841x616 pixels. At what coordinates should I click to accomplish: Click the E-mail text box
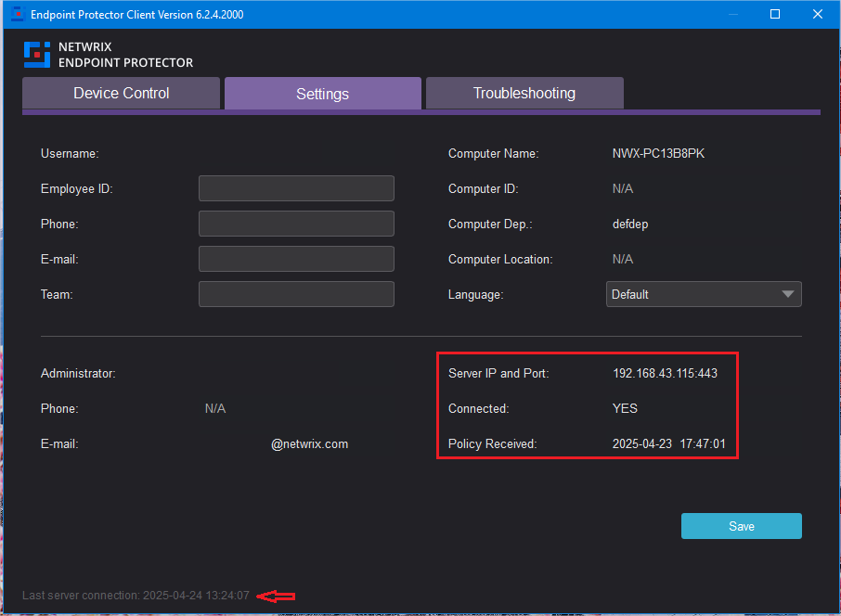(295, 259)
